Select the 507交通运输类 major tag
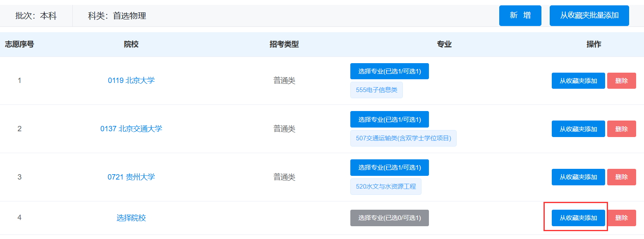Image resolution: width=644 pixels, height=239 pixels. point(403,138)
